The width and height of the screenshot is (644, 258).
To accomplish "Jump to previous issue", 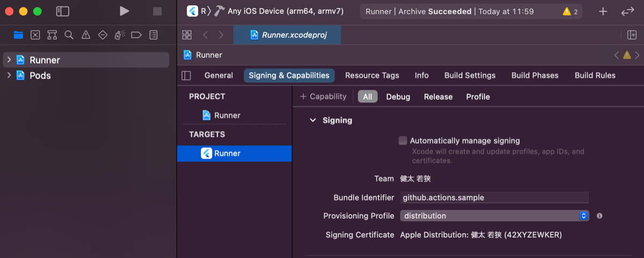I will [617, 55].
